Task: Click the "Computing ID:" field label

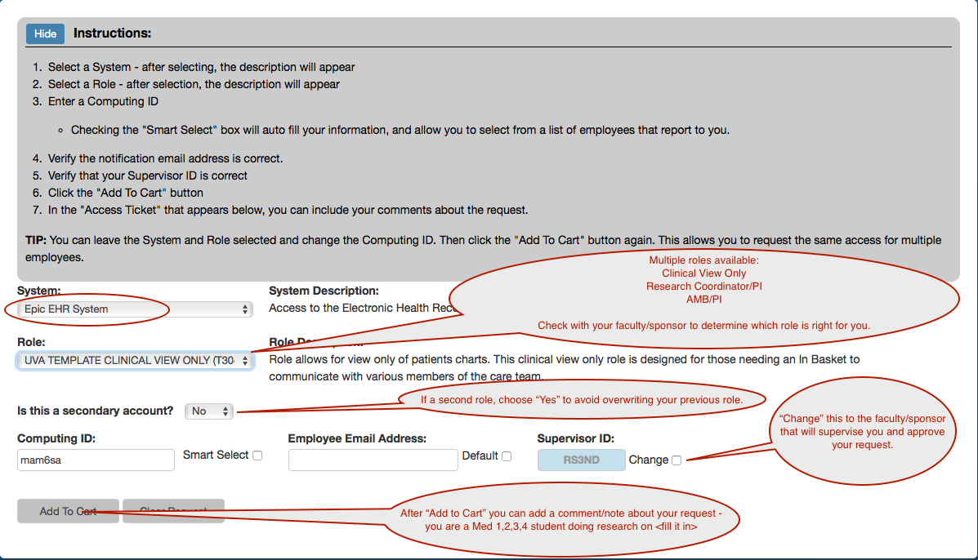Action: point(56,438)
